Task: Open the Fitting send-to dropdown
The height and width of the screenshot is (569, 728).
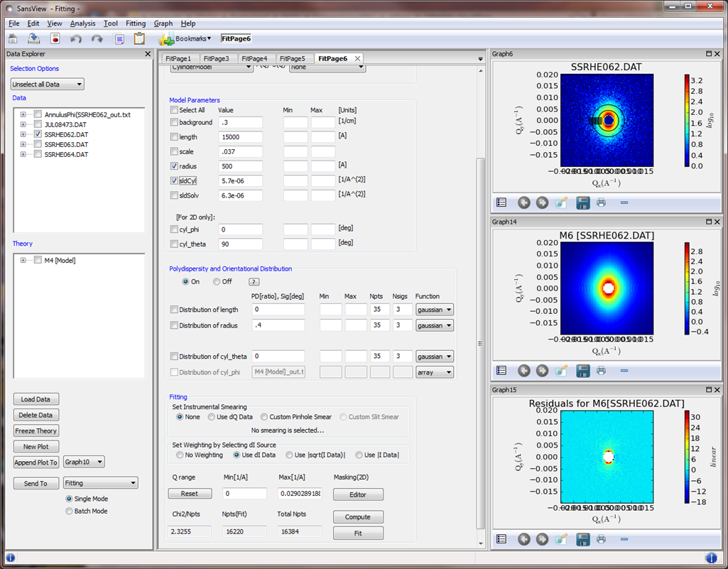Action: pyautogui.click(x=100, y=483)
